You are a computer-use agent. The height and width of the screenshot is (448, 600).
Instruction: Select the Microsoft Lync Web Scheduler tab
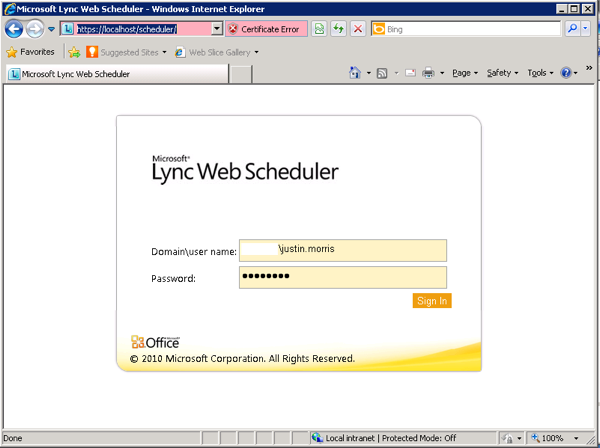[x=117, y=74]
